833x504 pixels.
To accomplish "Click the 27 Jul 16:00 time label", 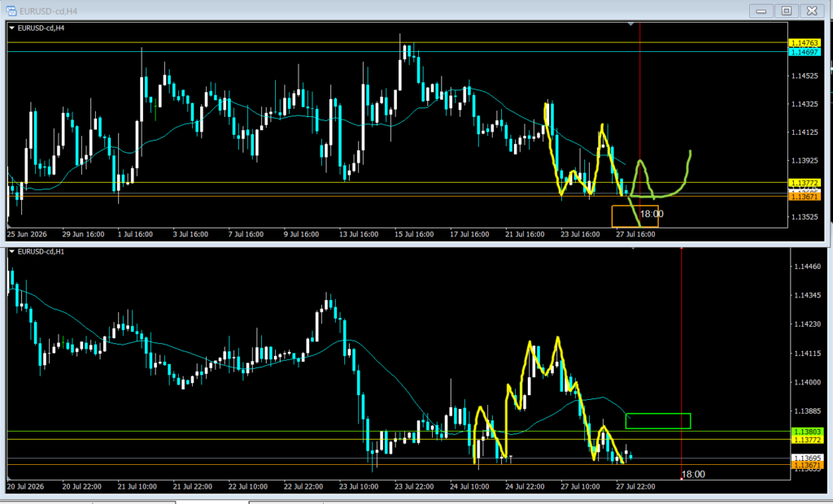I will [635, 234].
